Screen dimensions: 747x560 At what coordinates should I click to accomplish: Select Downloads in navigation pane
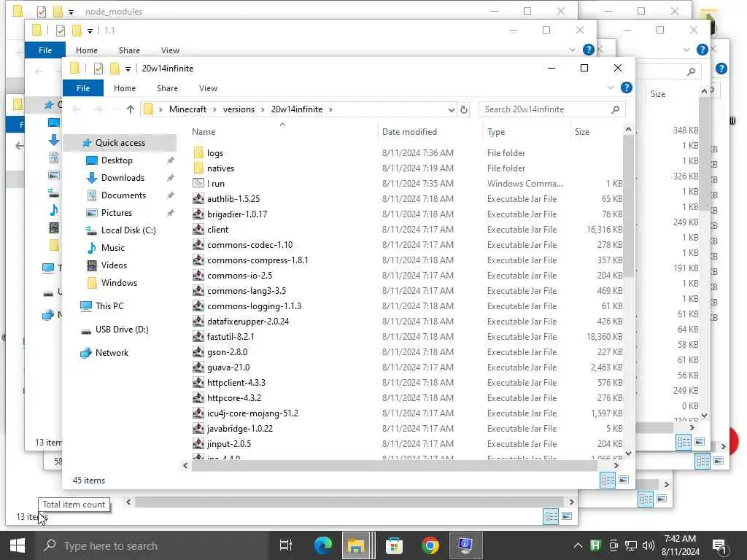click(123, 178)
